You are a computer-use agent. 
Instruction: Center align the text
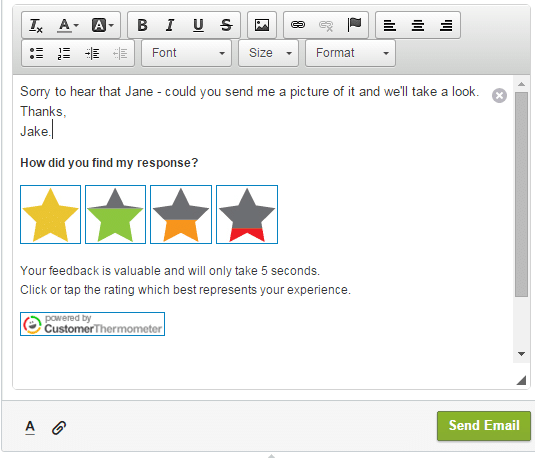pos(418,25)
